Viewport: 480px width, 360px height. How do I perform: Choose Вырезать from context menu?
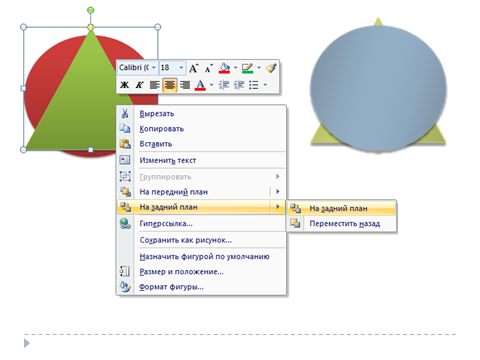click(x=201, y=114)
